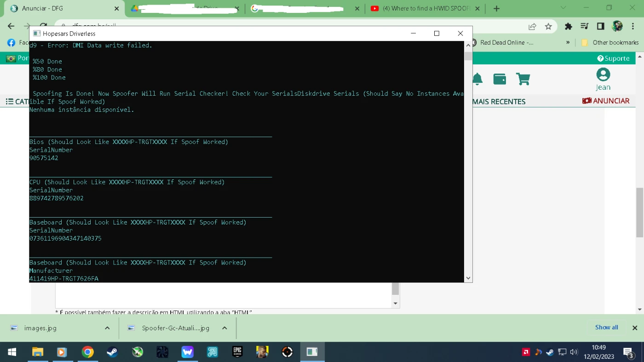Open Chrome extensions puzzle icon
Image resolution: width=644 pixels, height=362 pixels.
pyautogui.click(x=569, y=27)
